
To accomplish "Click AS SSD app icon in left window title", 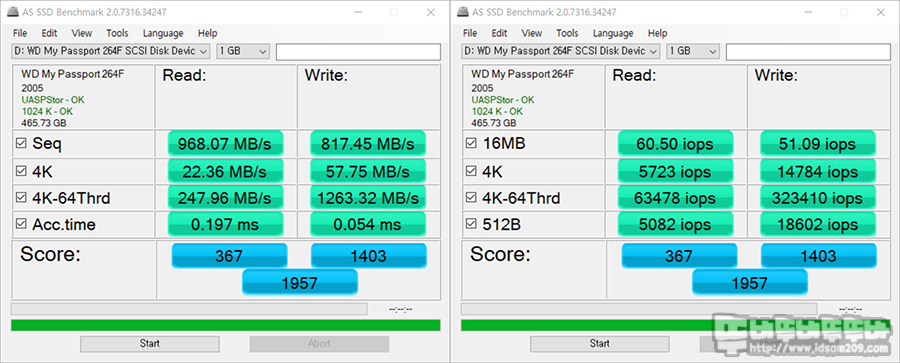I will (x=12, y=12).
